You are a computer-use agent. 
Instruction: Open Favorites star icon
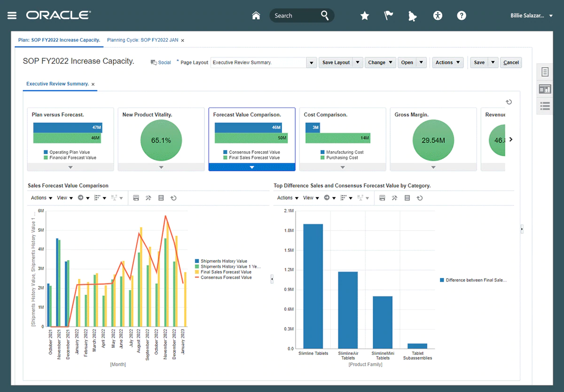click(x=364, y=15)
